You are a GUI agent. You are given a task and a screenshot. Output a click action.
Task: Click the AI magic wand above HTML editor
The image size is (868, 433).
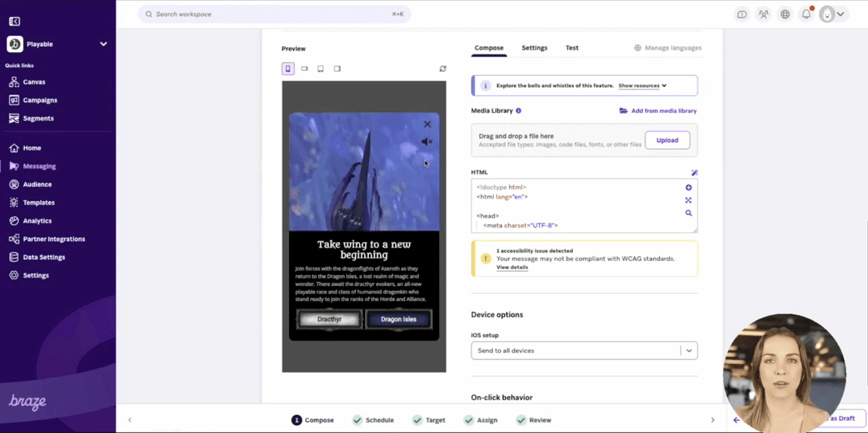click(x=694, y=173)
